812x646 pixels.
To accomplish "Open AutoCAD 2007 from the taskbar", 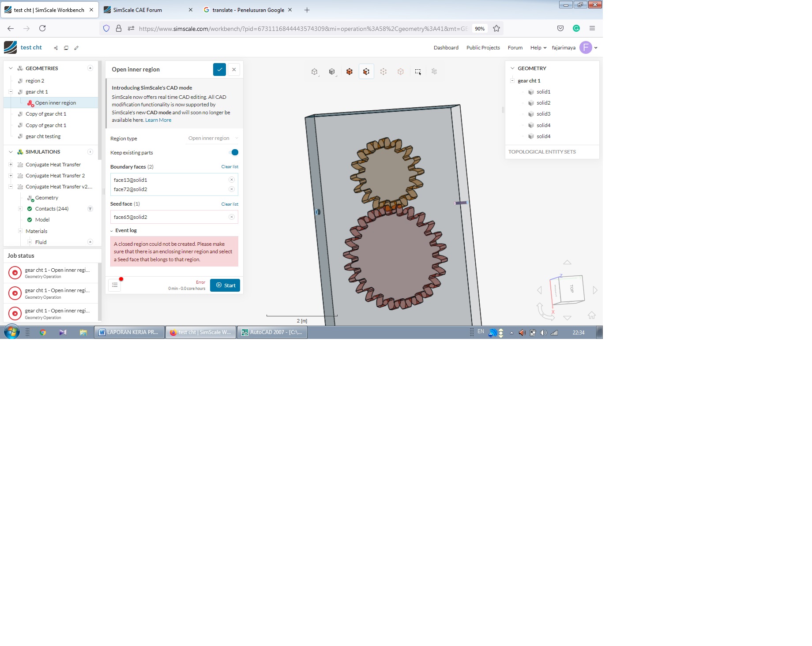I will point(272,332).
